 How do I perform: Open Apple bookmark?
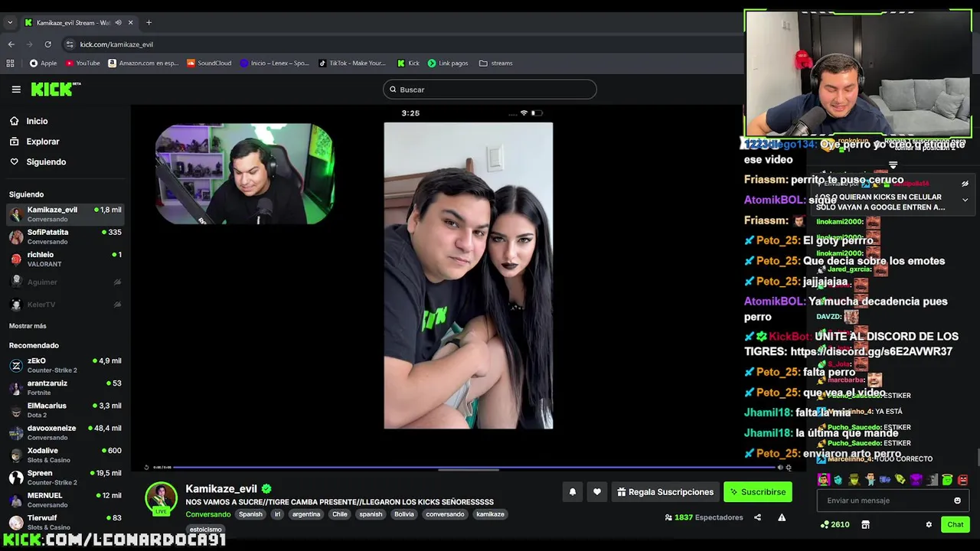[44, 64]
